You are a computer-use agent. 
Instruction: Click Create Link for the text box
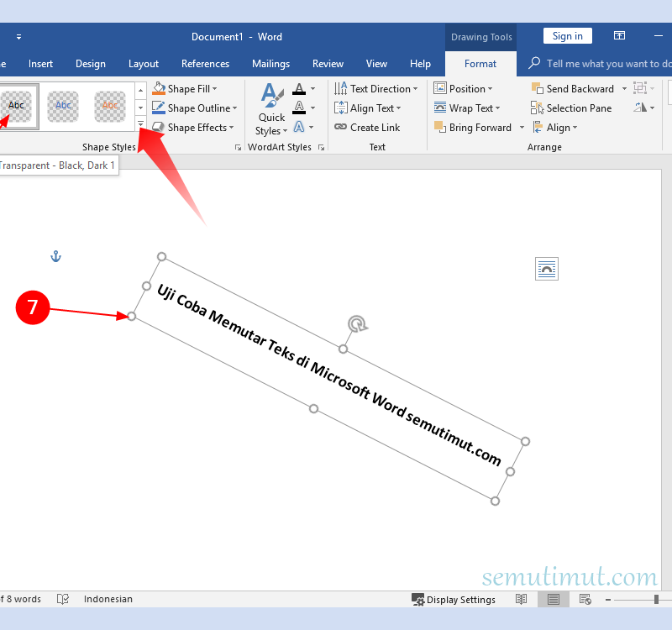pyautogui.click(x=367, y=128)
